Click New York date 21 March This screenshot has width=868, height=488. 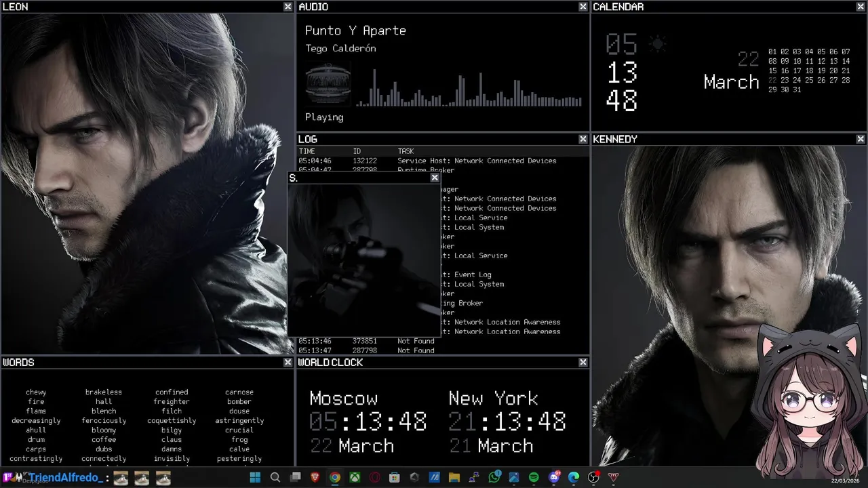tap(491, 446)
